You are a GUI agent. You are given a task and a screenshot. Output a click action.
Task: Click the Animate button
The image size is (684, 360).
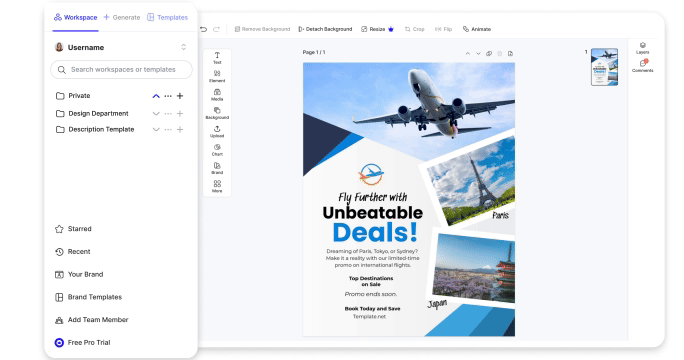pyautogui.click(x=477, y=29)
